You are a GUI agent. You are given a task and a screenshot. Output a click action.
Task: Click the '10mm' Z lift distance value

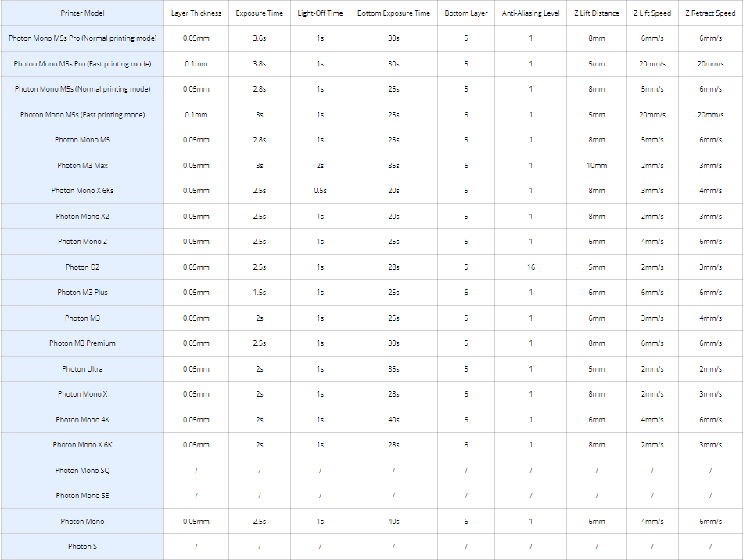597,165
